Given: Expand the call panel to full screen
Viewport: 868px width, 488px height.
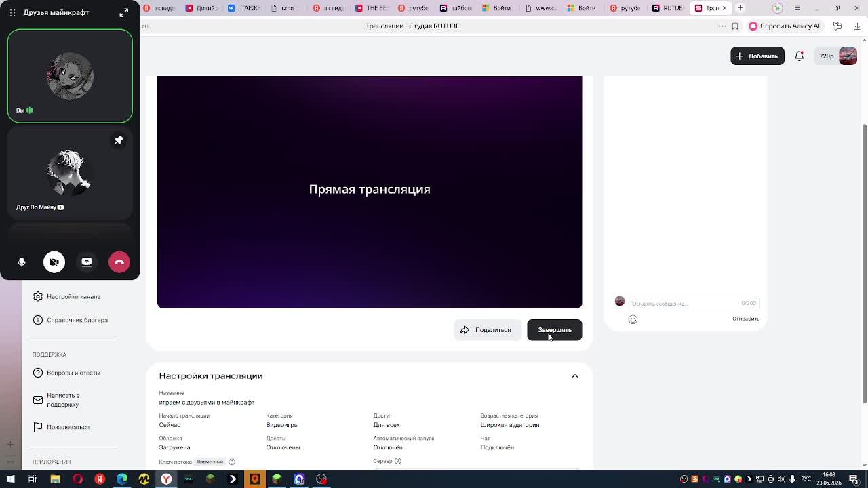Looking at the screenshot, I should point(124,12).
